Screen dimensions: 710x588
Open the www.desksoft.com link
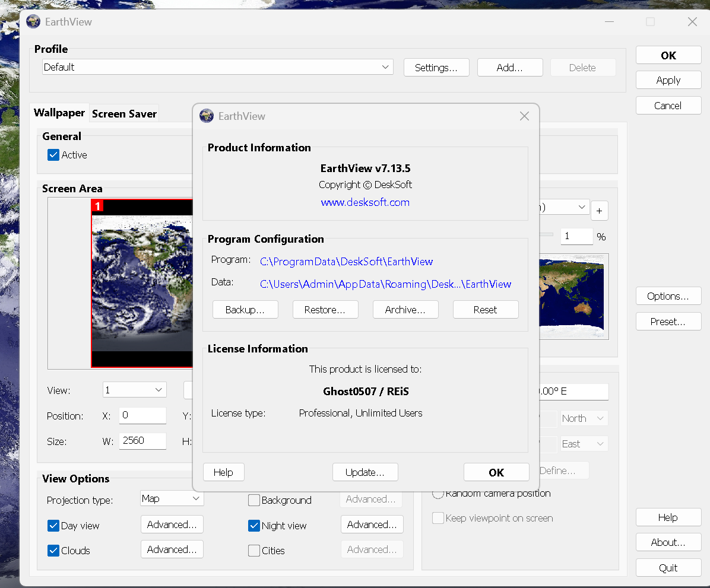[x=365, y=202]
